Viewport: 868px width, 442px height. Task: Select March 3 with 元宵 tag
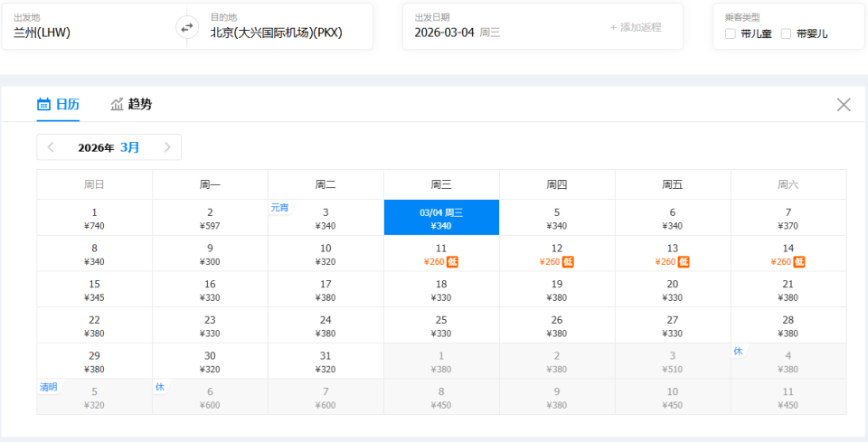pyautogui.click(x=326, y=218)
